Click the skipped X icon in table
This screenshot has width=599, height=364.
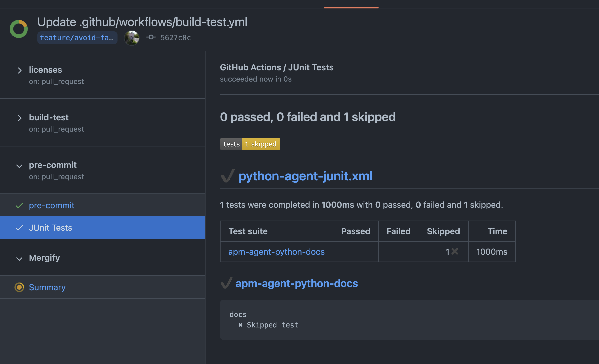(455, 252)
